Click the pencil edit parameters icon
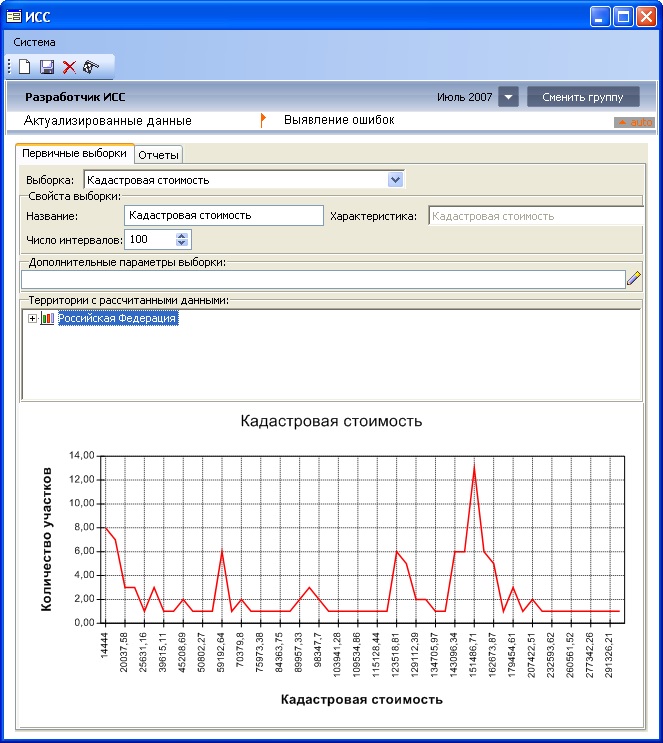Viewport: 663px width, 743px height. [633, 279]
